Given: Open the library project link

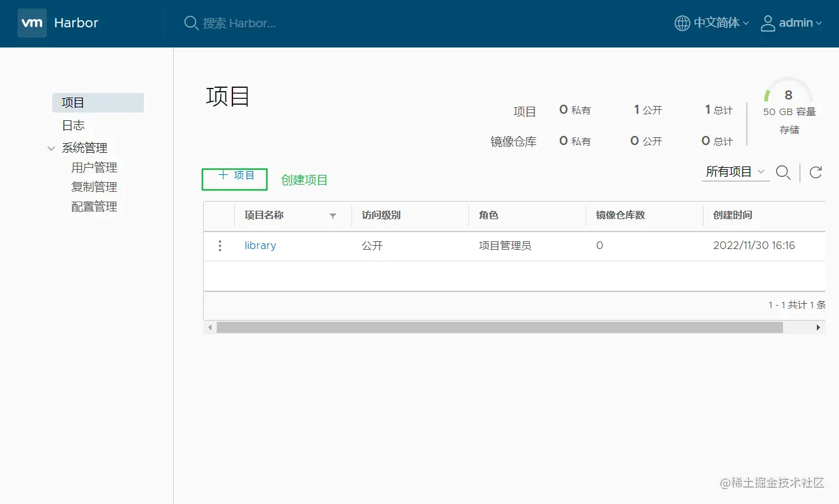Looking at the screenshot, I should [260, 246].
